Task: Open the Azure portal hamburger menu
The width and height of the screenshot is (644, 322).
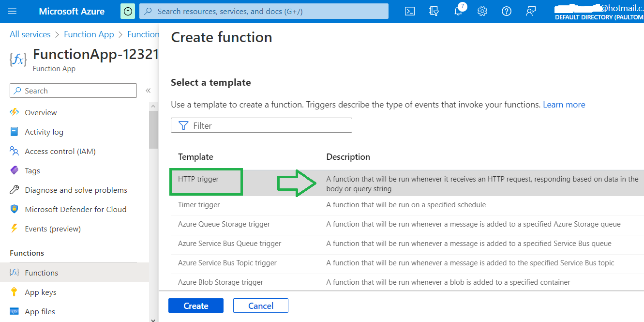Action: pos(12,12)
